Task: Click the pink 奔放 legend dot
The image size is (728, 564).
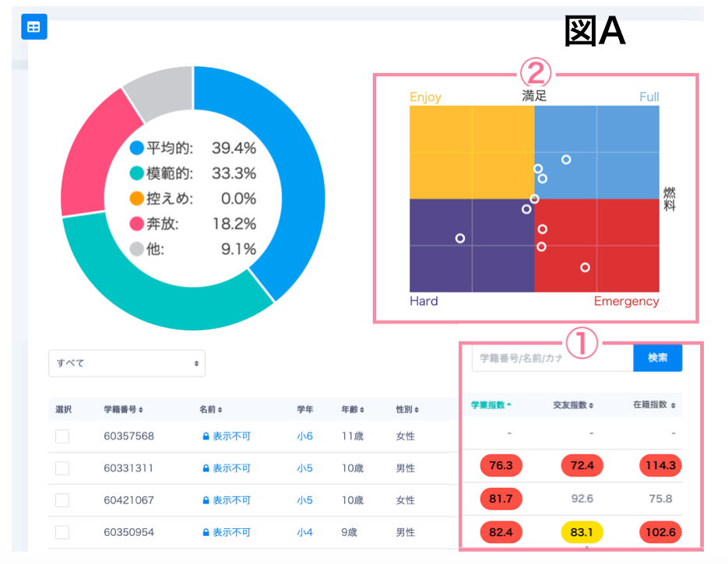Action: click(x=137, y=223)
